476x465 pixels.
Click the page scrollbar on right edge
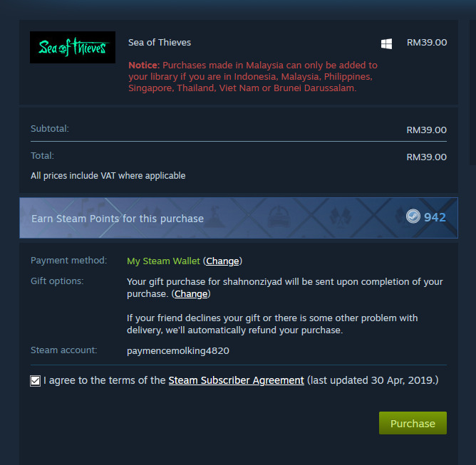[x=472, y=93]
